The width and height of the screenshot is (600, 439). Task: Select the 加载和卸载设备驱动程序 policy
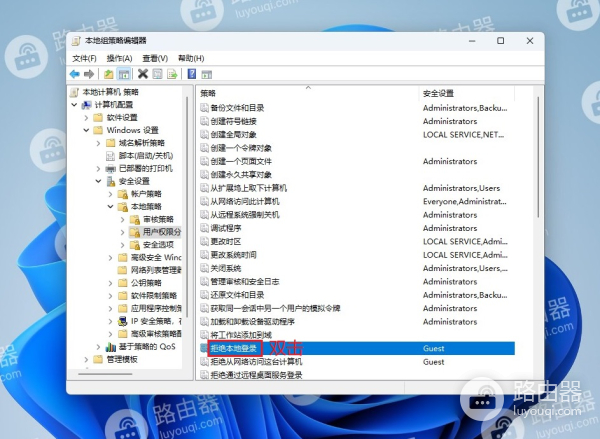click(x=253, y=321)
